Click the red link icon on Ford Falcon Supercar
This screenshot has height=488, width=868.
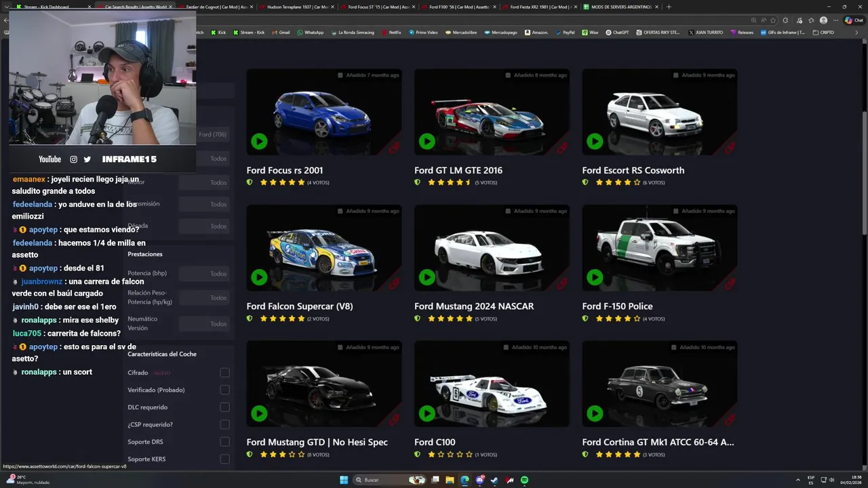[x=393, y=283]
